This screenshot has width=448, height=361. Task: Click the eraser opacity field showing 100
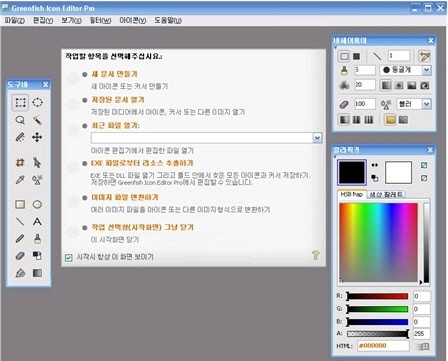(x=365, y=104)
